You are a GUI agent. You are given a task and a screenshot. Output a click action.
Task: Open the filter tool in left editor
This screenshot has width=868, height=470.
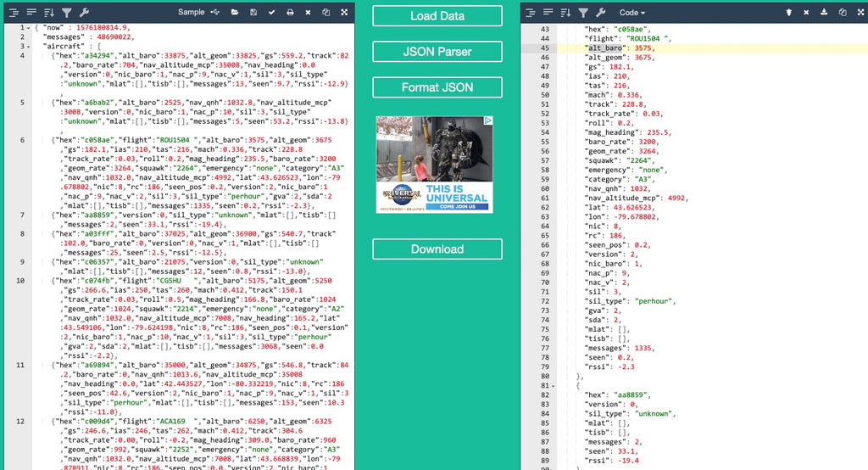66,13
